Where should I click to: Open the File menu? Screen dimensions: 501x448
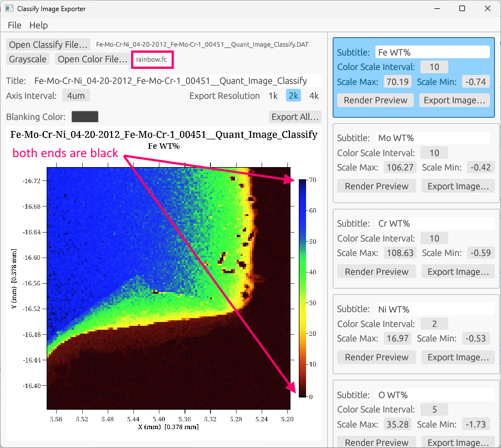(14, 25)
